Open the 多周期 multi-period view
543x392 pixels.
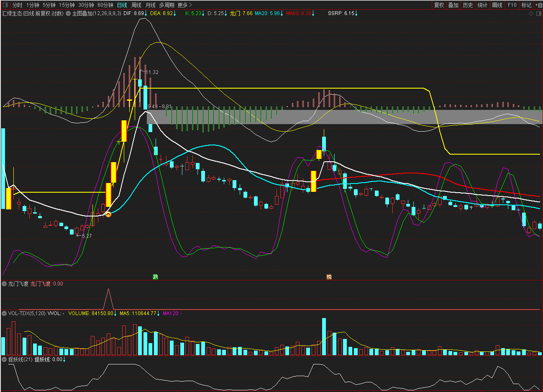coord(166,5)
